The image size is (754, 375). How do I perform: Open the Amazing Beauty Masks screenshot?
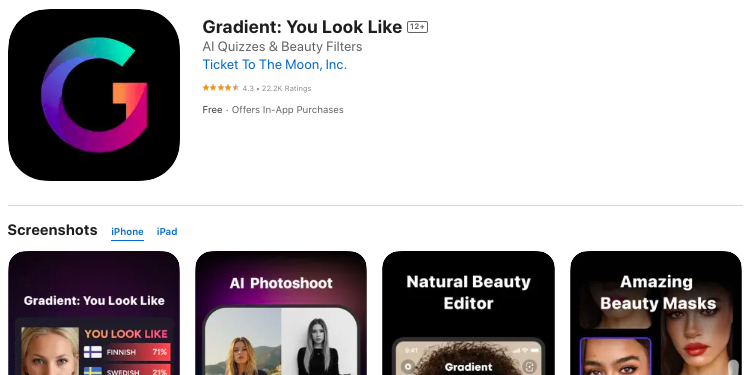[x=656, y=313]
